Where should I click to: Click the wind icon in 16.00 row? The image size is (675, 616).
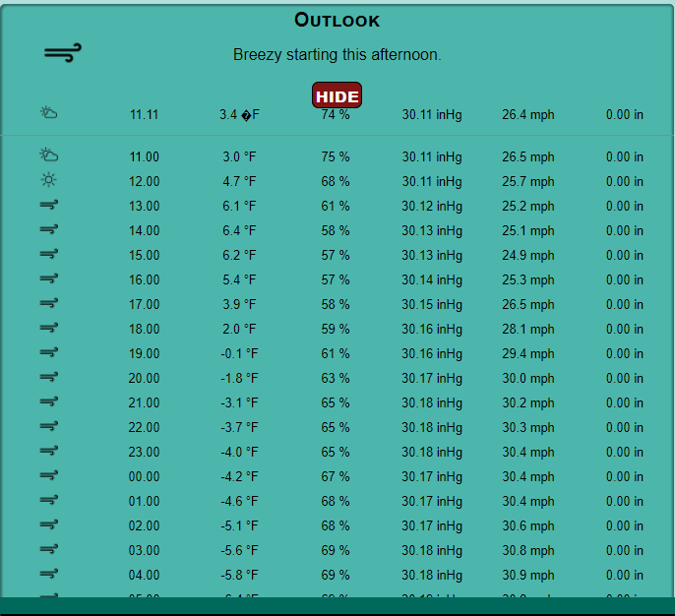click(48, 278)
